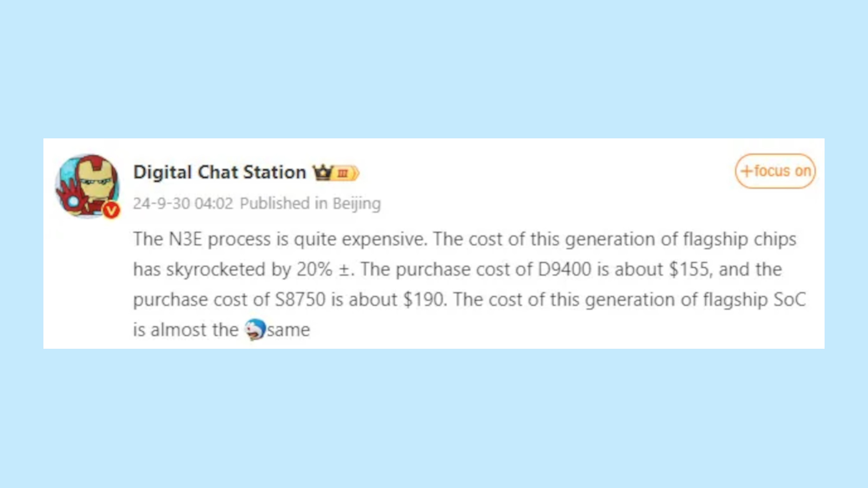Click the Iron Man profile avatar

point(87,185)
